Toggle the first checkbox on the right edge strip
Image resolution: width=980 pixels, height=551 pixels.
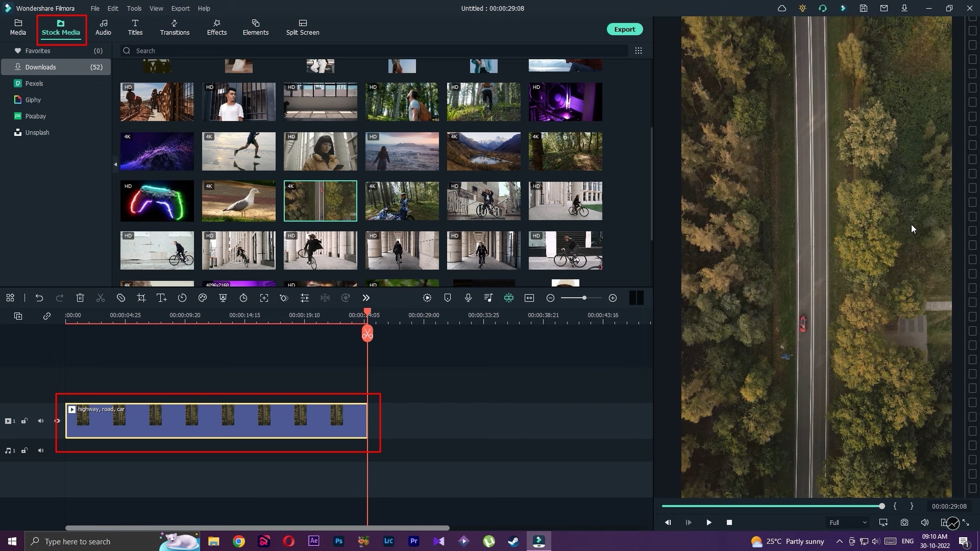tap(972, 17)
